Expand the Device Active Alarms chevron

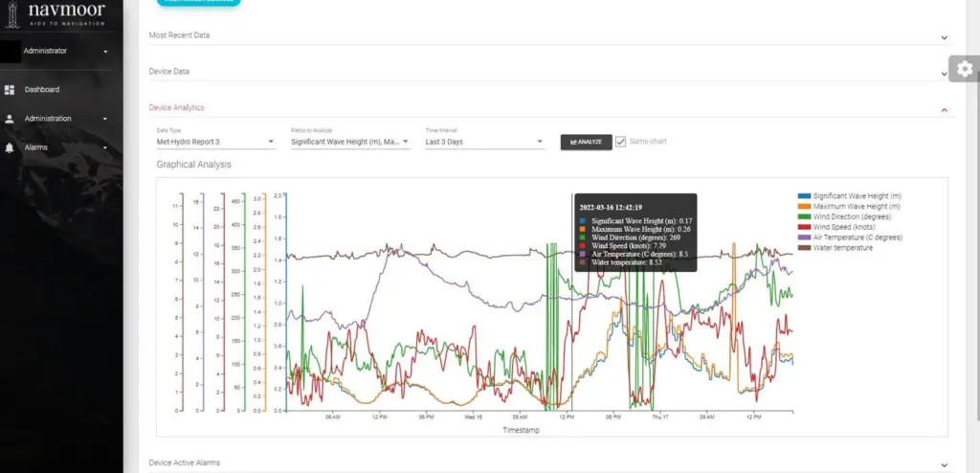click(944, 465)
